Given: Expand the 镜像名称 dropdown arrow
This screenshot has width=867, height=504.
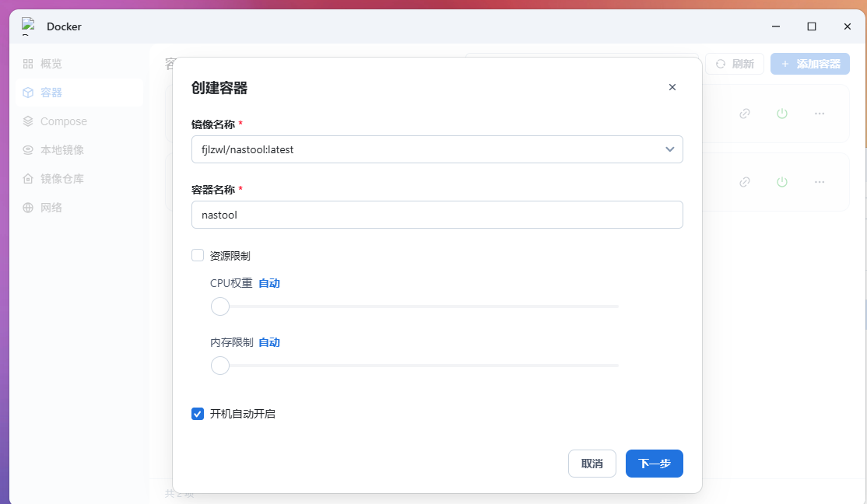Looking at the screenshot, I should (670, 149).
